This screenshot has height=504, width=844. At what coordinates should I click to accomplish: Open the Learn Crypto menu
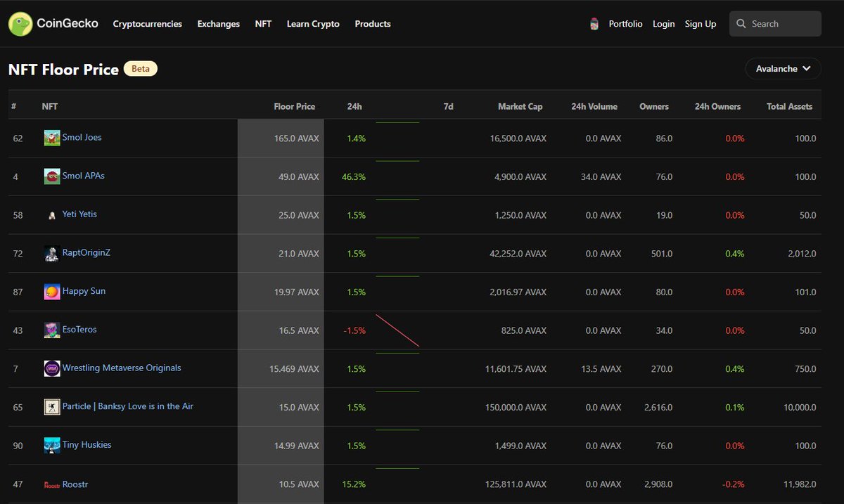(313, 24)
